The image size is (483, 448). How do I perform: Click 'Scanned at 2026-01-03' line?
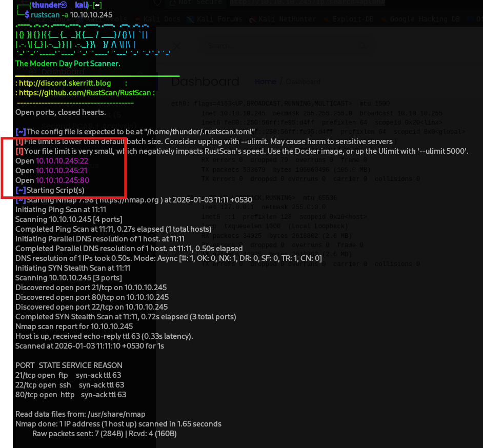pos(90,346)
